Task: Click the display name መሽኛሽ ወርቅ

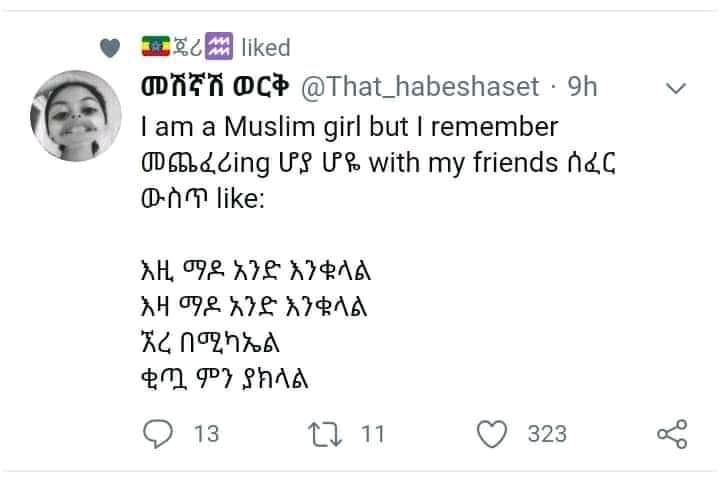Action: (215, 86)
